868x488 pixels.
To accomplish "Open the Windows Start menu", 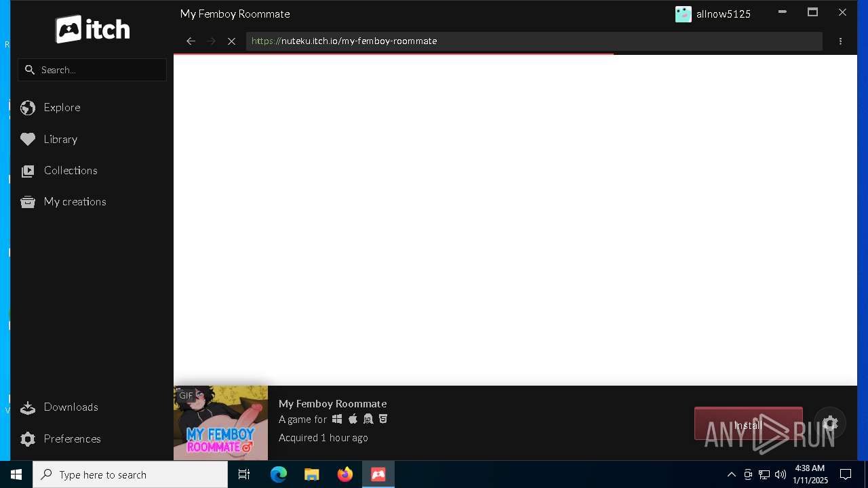I will click(16, 474).
